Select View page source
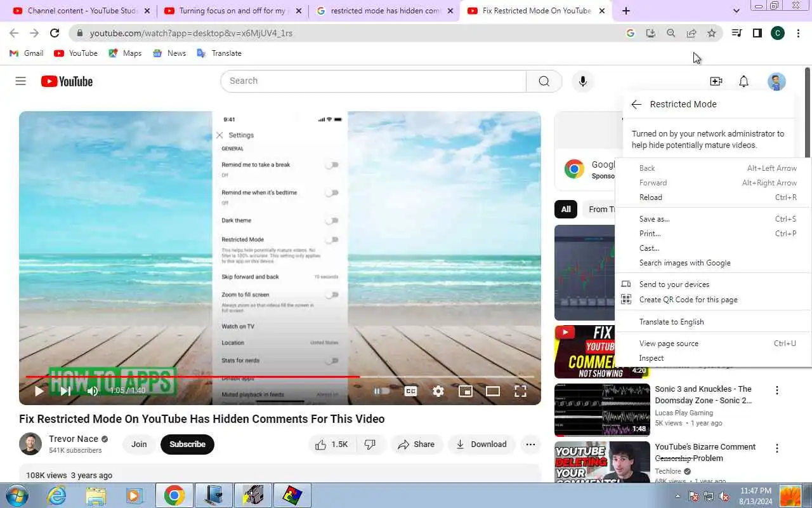This screenshot has height=508, width=812. pyautogui.click(x=713, y=344)
